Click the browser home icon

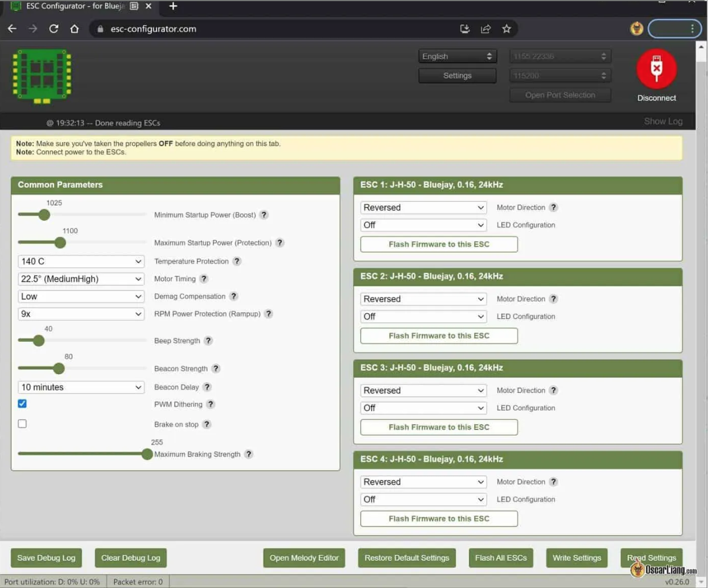tap(75, 28)
